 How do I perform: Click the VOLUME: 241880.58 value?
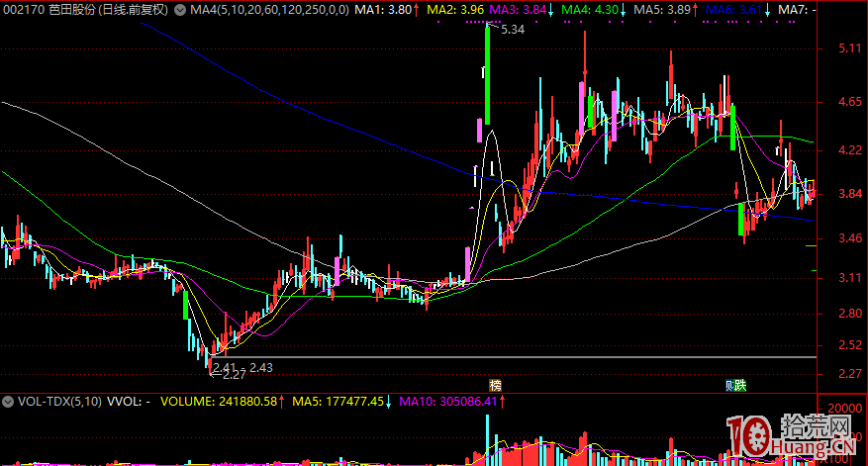[219, 402]
